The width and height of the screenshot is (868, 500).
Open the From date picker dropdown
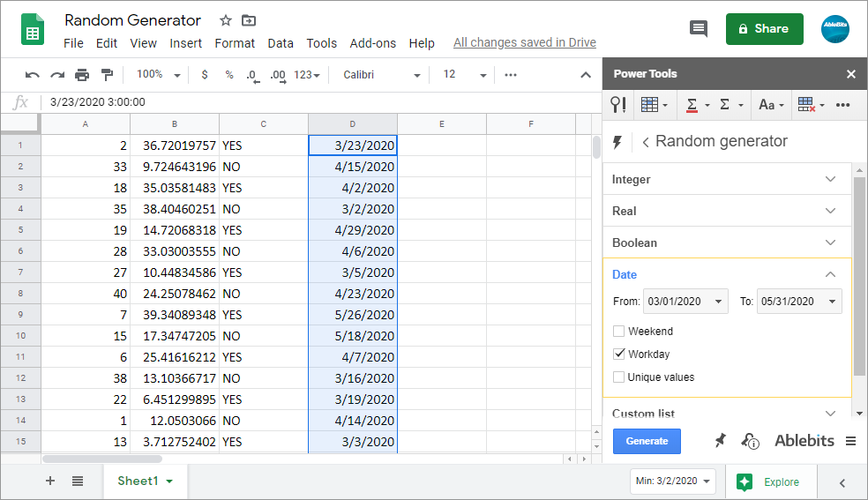pos(685,302)
